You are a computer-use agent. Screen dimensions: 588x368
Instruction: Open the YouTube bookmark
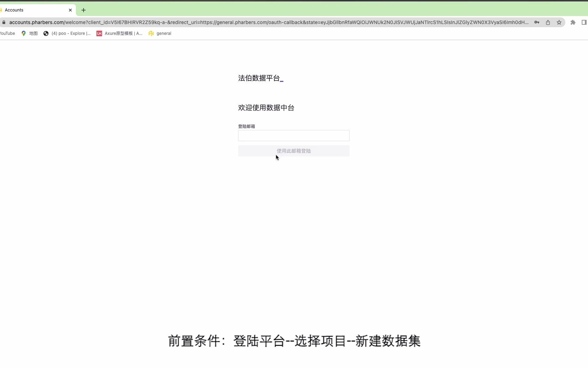click(x=7, y=33)
